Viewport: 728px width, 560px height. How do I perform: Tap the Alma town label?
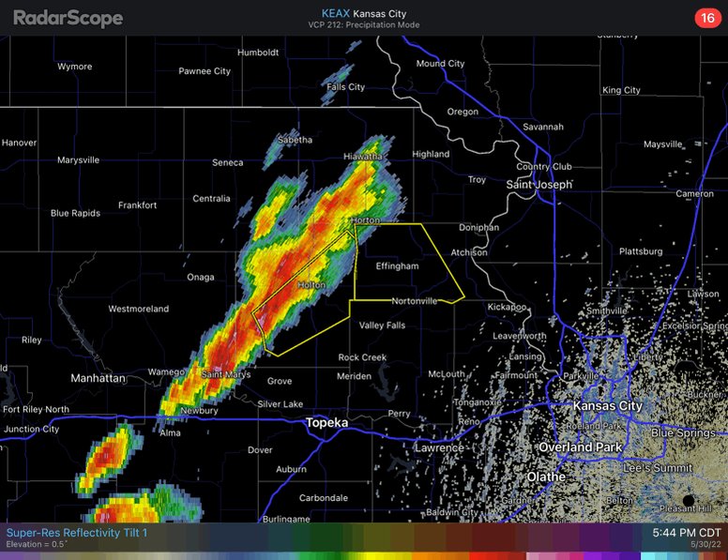click(170, 432)
